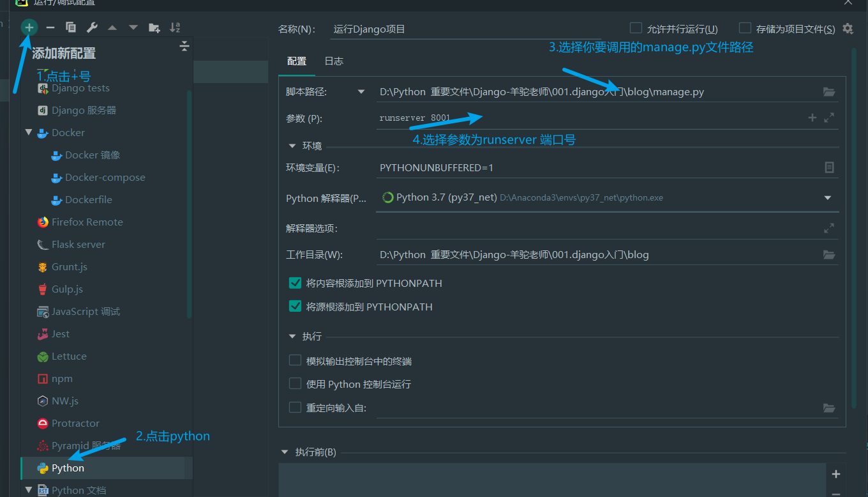Enable the 重定向输入自 checkbox
This screenshot has height=497, width=868.
coord(295,407)
